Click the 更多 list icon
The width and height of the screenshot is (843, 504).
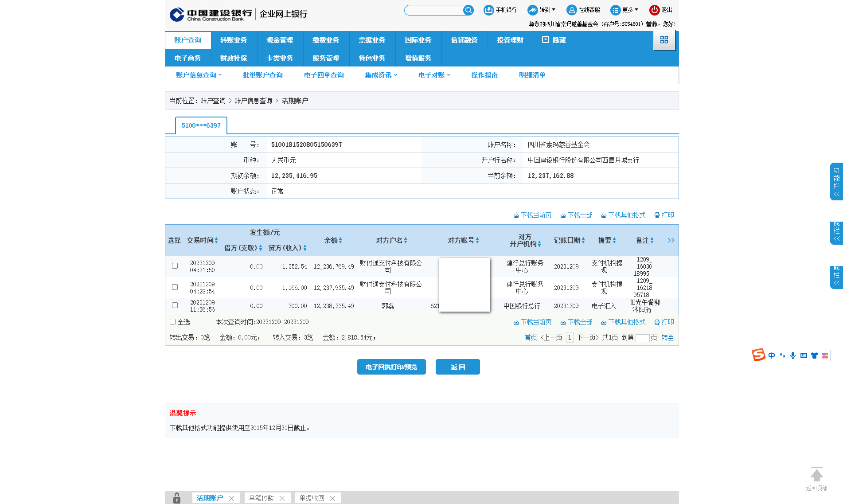615,10
